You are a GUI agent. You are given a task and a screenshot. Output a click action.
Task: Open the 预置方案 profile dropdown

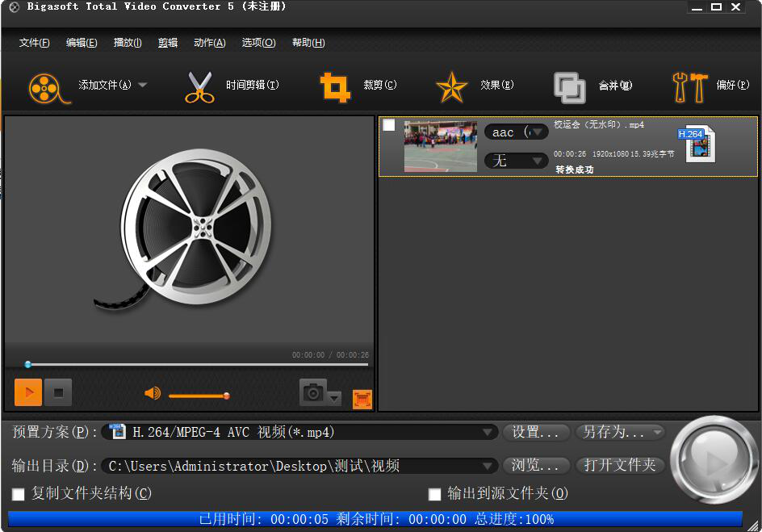tap(488, 433)
